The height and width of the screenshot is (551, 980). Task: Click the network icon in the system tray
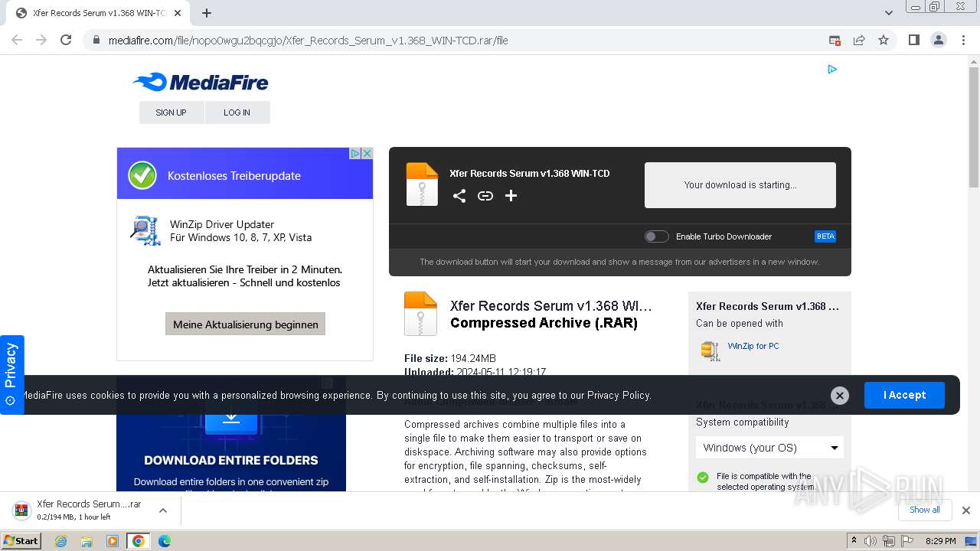click(x=889, y=541)
